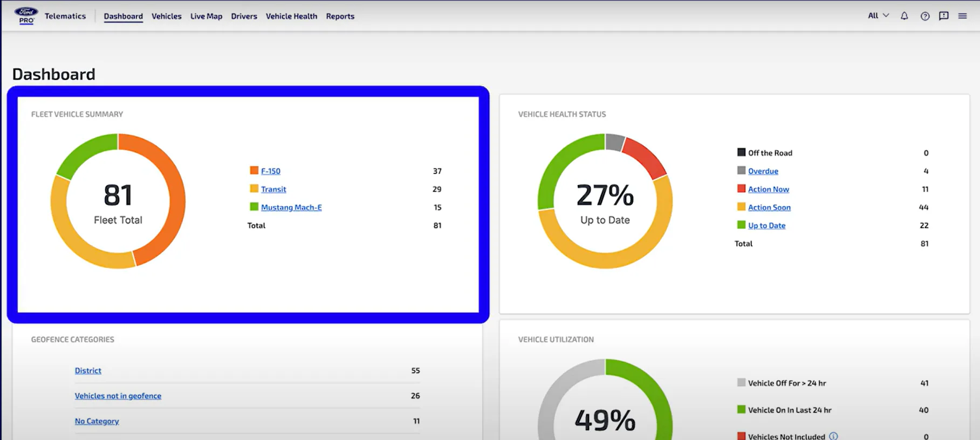980x440 pixels.
Task: Open the Action Soon link
Action: point(769,207)
